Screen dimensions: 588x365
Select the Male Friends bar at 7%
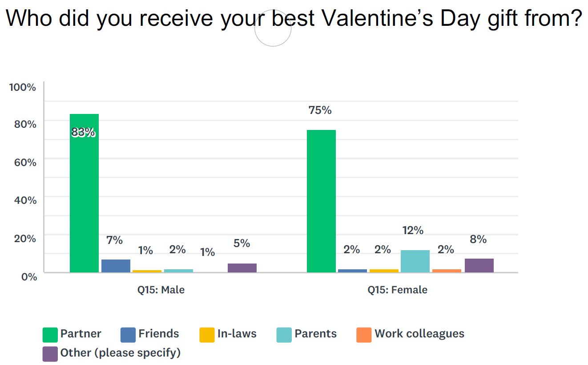(x=116, y=266)
